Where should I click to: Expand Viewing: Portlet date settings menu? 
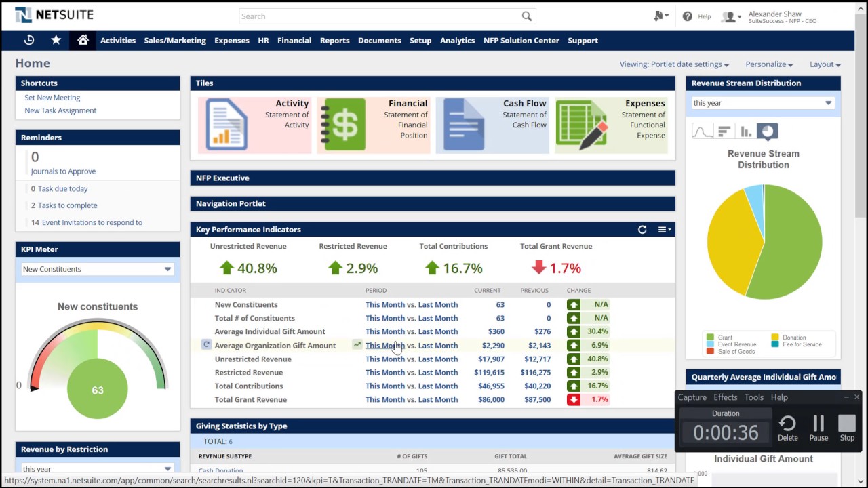(x=674, y=64)
